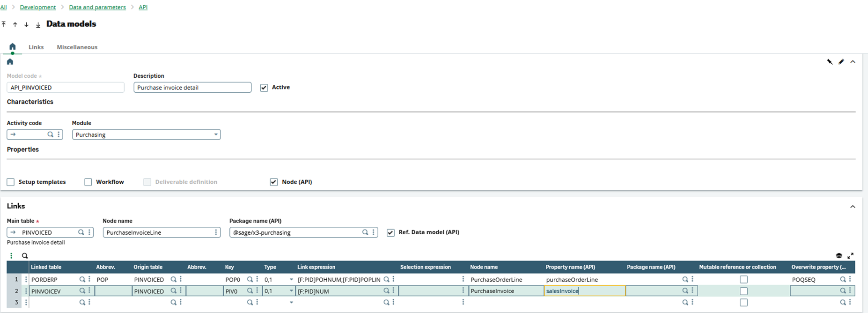The height and width of the screenshot is (313, 868).
Task: Switch to the Links tab
Action: pyautogui.click(x=36, y=47)
